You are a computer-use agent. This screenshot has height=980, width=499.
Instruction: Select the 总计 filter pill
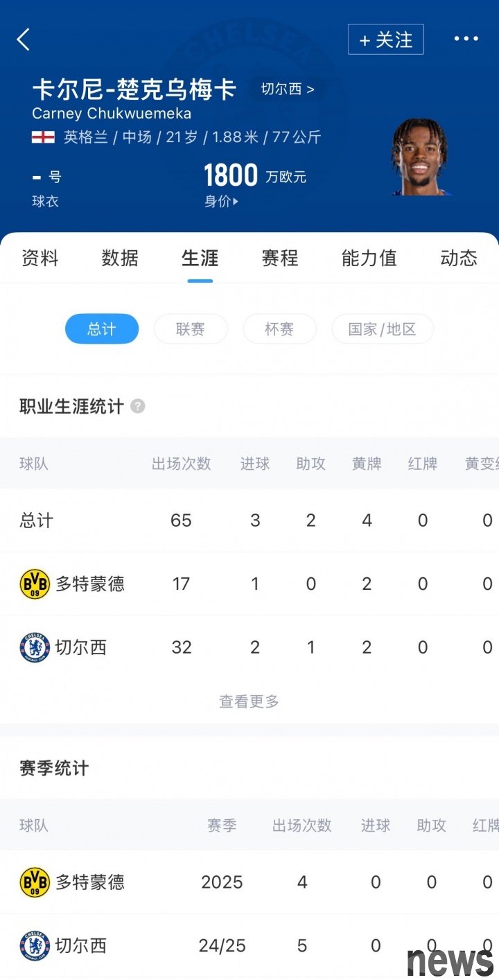tap(102, 329)
